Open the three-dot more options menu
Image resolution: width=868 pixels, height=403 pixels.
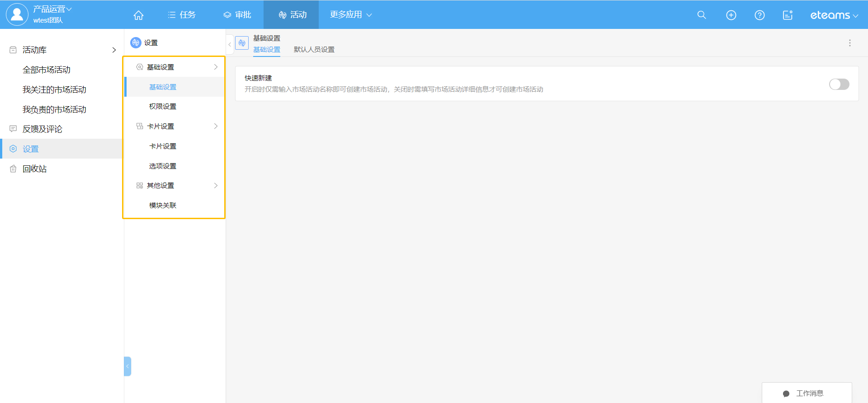point(849,43)
